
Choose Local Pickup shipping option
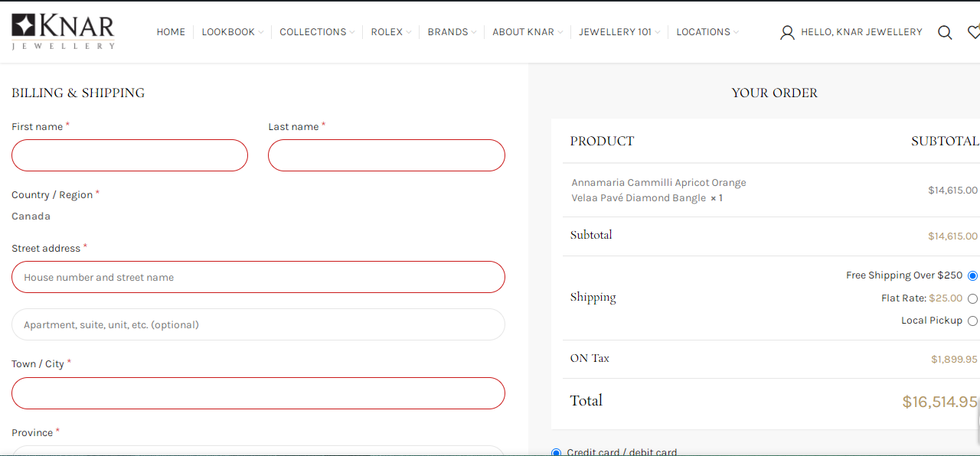(x=972, y=321)
